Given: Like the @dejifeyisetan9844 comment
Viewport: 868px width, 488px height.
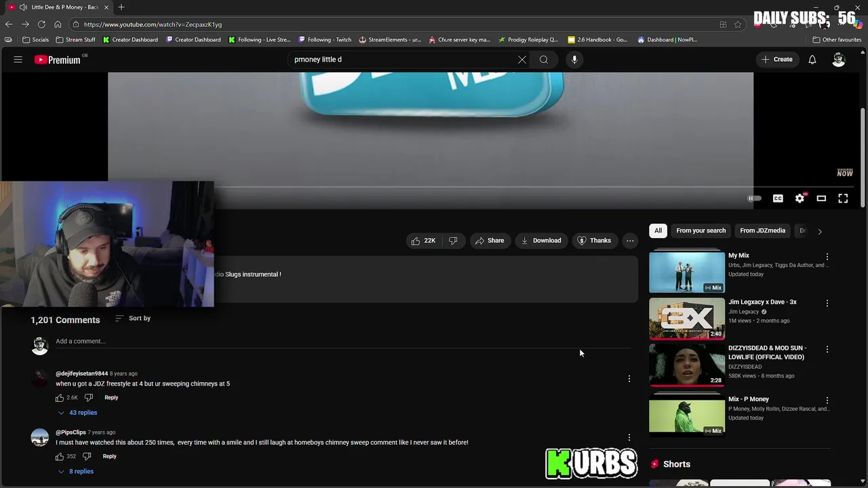Looking at the screenshot, I should 60,398.
